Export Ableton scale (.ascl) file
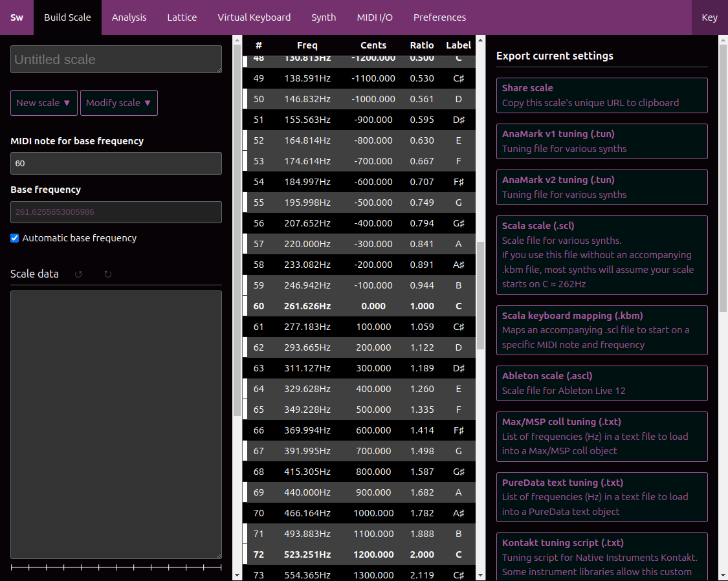 click(602, 383)
